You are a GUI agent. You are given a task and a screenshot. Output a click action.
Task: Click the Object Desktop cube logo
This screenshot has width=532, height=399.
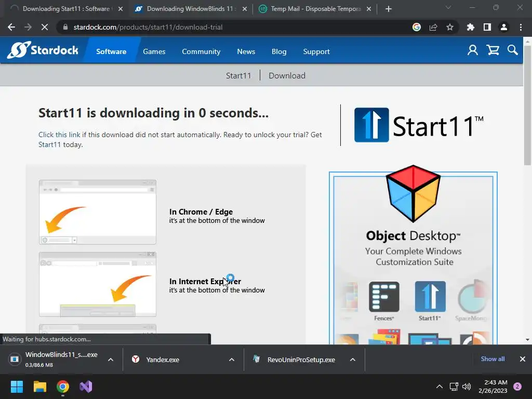point(413,193)
